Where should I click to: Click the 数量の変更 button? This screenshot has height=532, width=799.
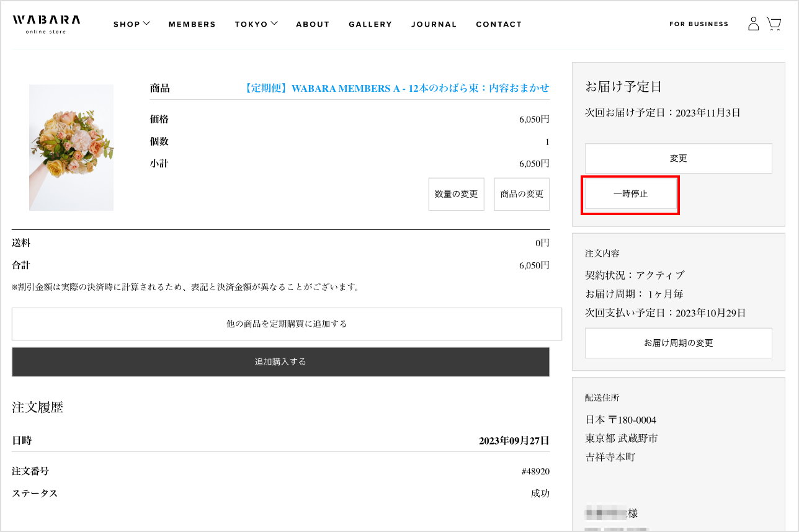(x=456, y=194)
